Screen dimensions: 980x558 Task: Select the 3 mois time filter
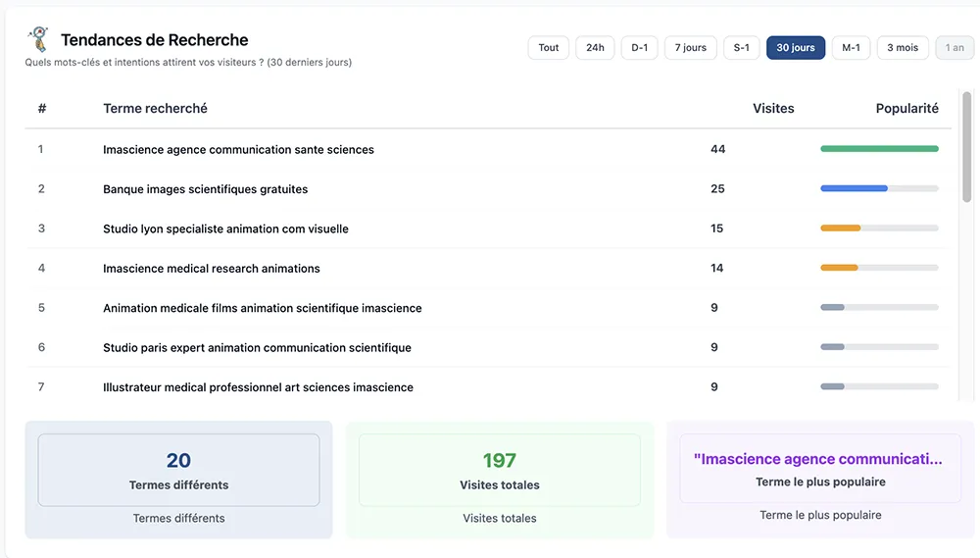[903, 47]
